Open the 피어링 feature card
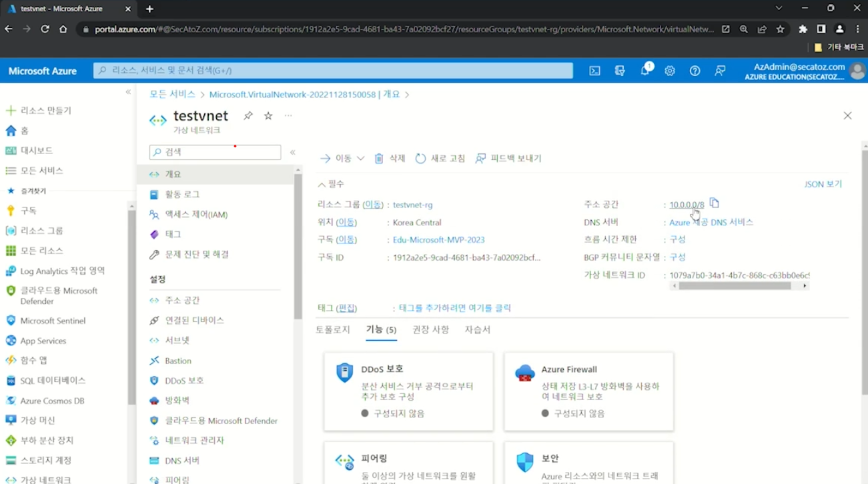 tap(408, 463)
